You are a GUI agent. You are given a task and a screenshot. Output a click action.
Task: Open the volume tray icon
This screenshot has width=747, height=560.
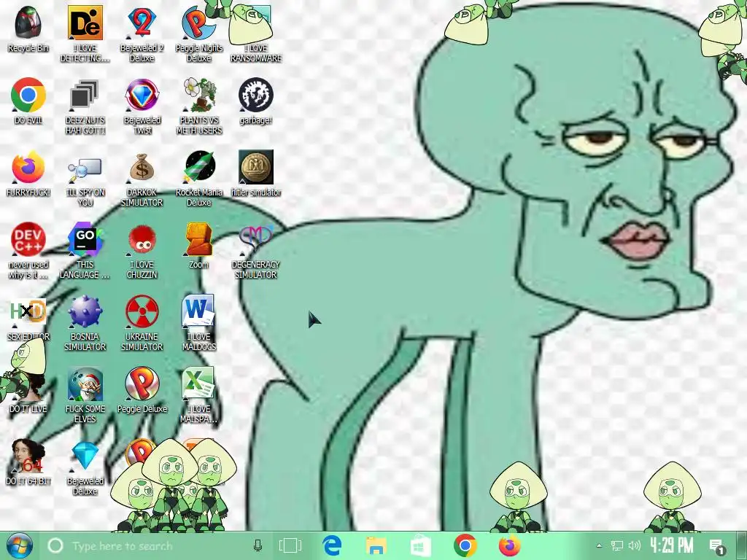[634, 545]
